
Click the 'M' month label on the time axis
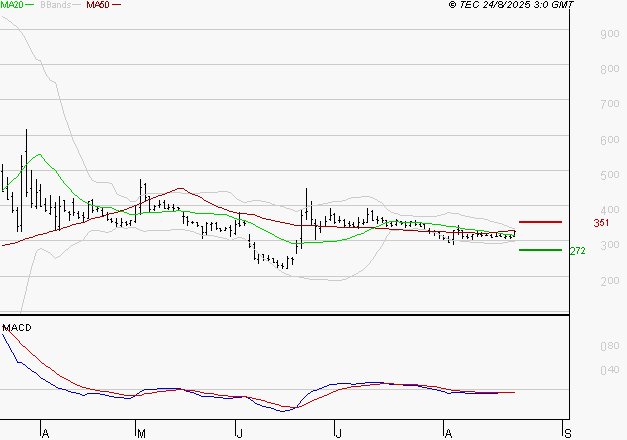141,432
